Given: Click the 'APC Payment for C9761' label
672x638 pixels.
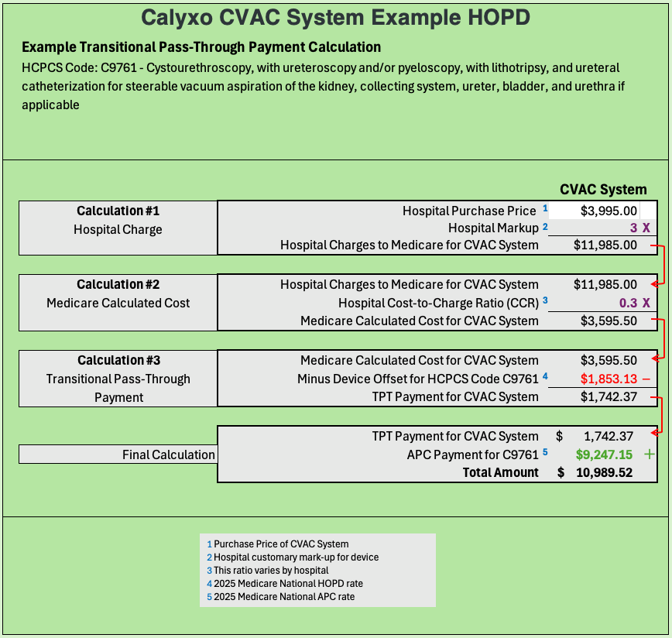Looking at the screenshot, I should tap(472, 454).
